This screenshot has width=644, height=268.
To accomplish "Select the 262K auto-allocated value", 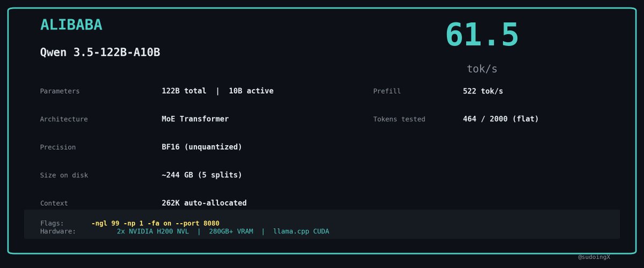I will (204, 203).
